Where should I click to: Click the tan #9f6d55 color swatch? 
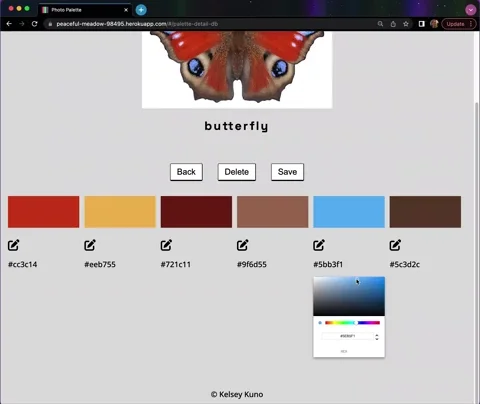[x=273, y=212]
